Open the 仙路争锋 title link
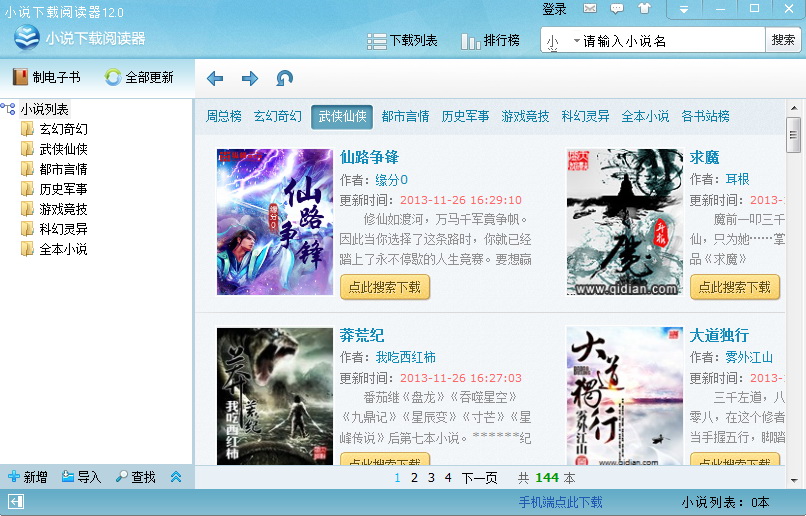Viewport: 806px width, 516px height. coord(369,157)
